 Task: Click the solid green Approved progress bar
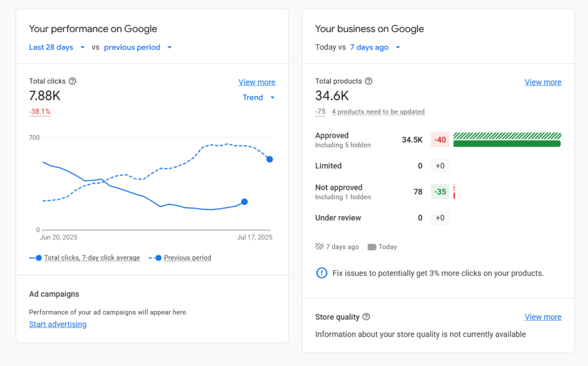[506, 143]
